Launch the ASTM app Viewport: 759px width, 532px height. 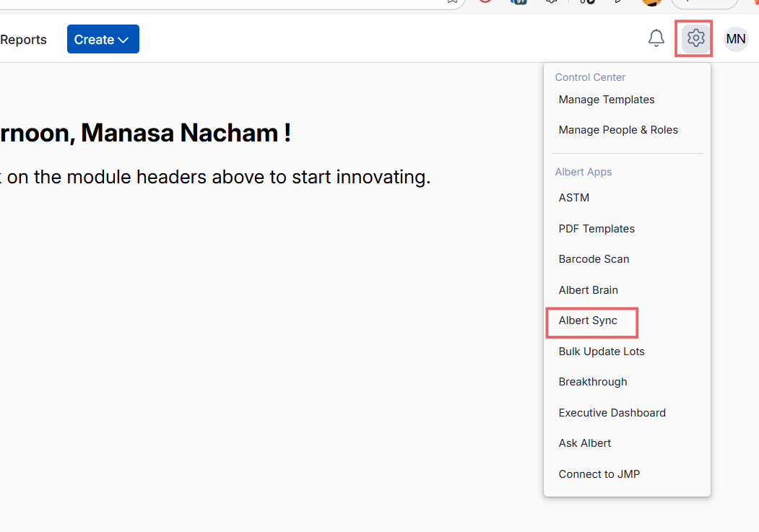click(x=574, y=198)
